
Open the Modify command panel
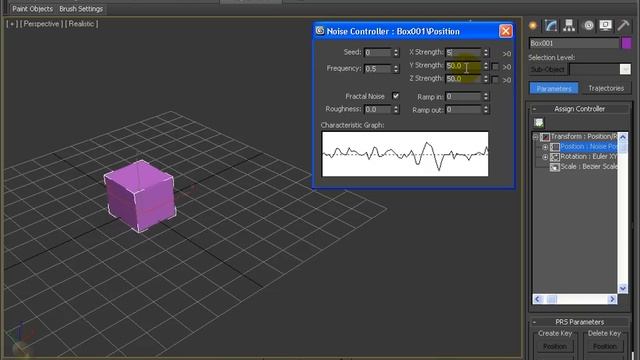pos(551,26)
